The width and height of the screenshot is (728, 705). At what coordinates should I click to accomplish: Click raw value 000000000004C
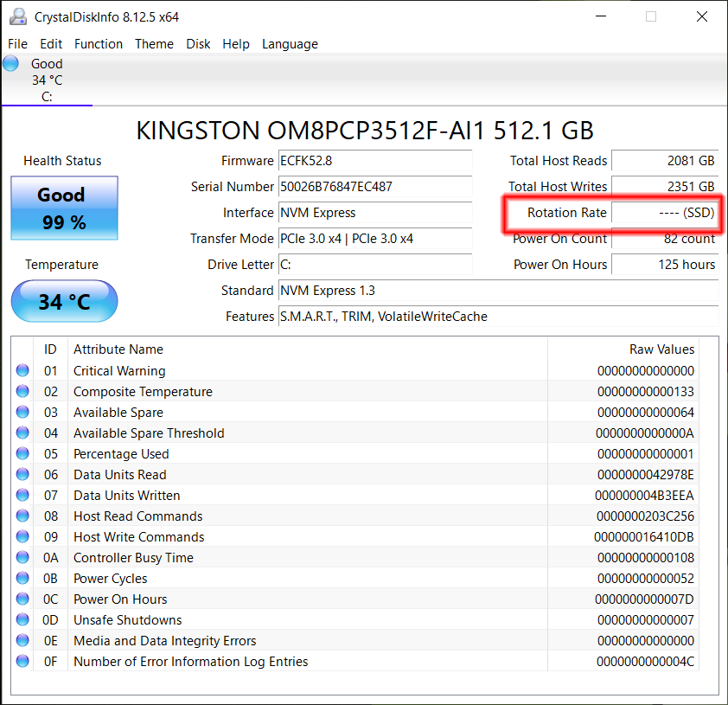coord(645,661)
